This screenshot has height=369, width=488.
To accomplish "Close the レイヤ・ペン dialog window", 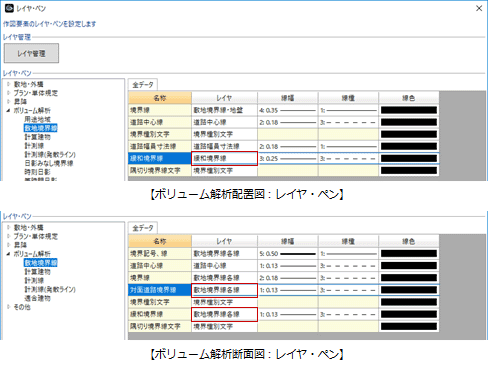I will 479,8.
